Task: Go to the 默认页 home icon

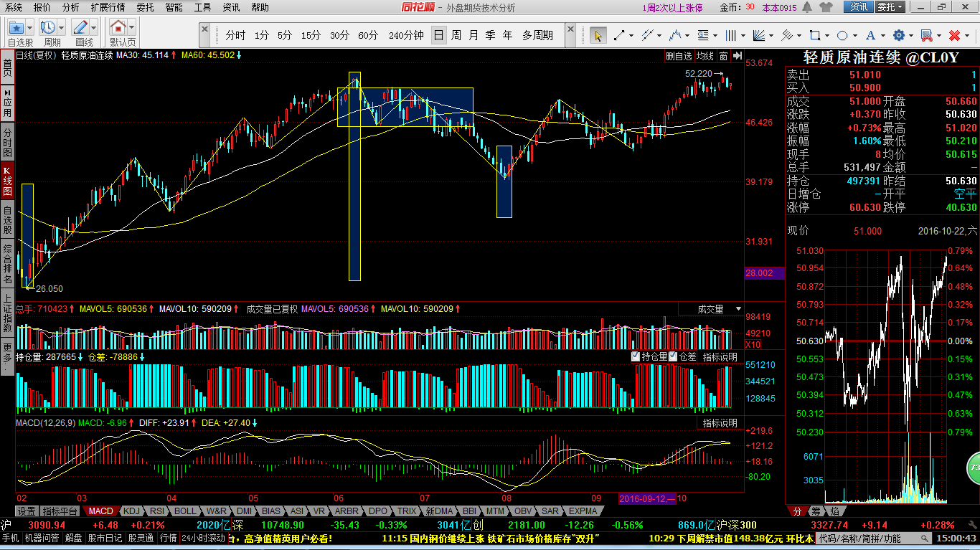Action: [118, 28]
